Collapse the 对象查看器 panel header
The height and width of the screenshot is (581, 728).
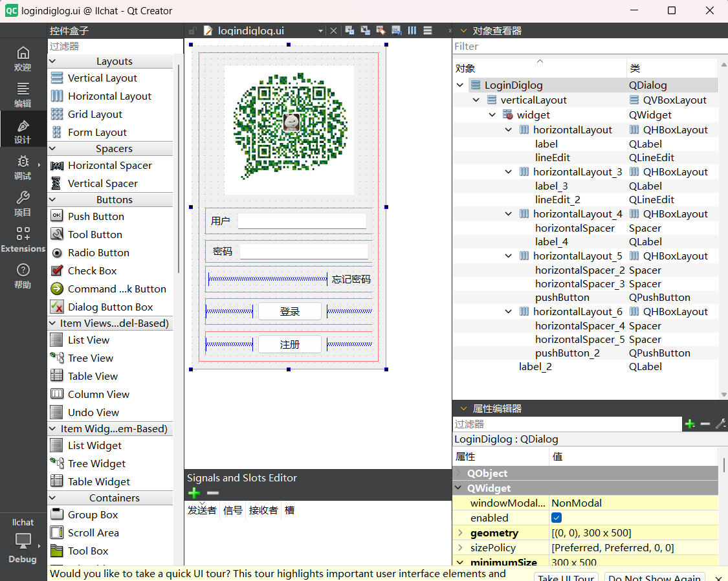click(463, 30)
